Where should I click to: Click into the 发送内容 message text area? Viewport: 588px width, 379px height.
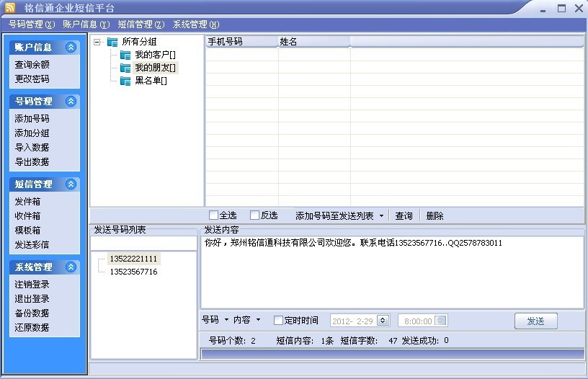(392, 272)
